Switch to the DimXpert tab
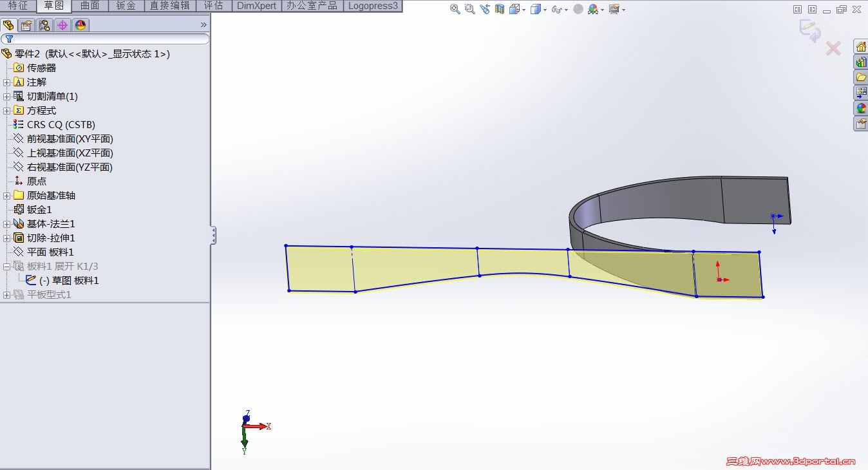868x470 pixels. 256,6
